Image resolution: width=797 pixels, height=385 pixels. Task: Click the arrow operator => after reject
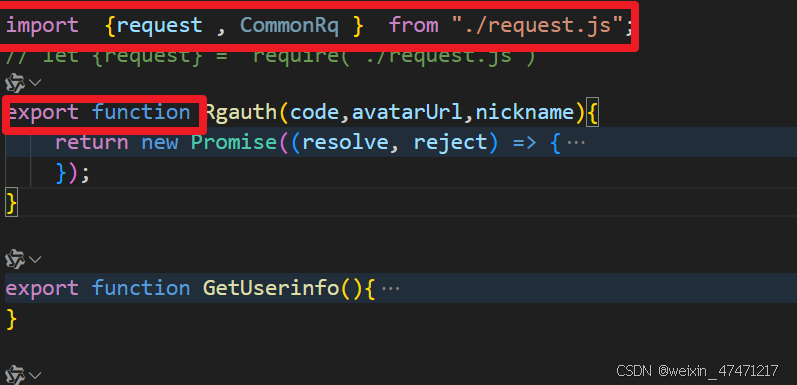click(x=525, y=143)
